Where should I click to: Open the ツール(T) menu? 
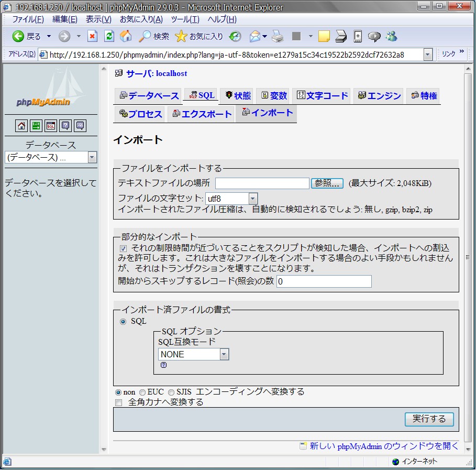tap(185, 19)
